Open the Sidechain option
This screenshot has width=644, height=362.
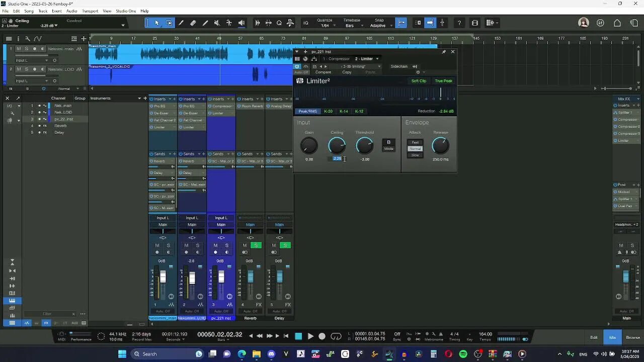pos(399,66)
